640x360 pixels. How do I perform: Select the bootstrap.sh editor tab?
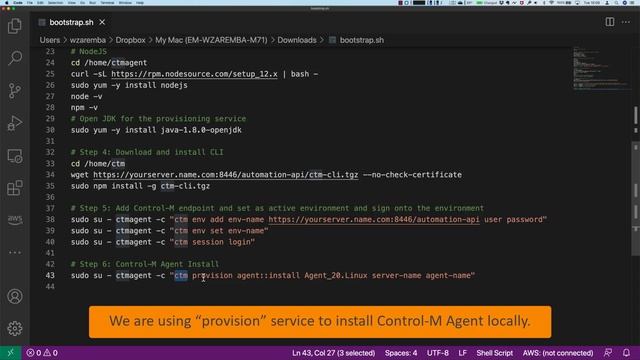tap(71, 22)
